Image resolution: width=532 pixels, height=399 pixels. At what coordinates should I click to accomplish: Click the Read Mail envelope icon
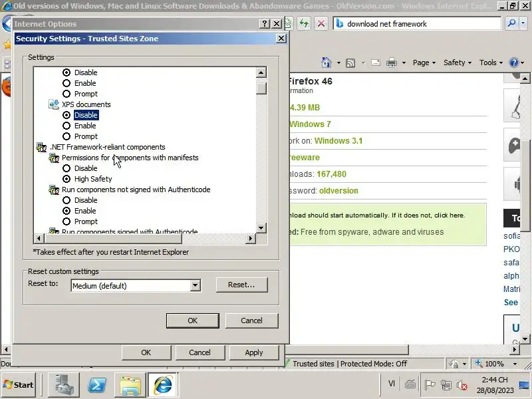376,63
